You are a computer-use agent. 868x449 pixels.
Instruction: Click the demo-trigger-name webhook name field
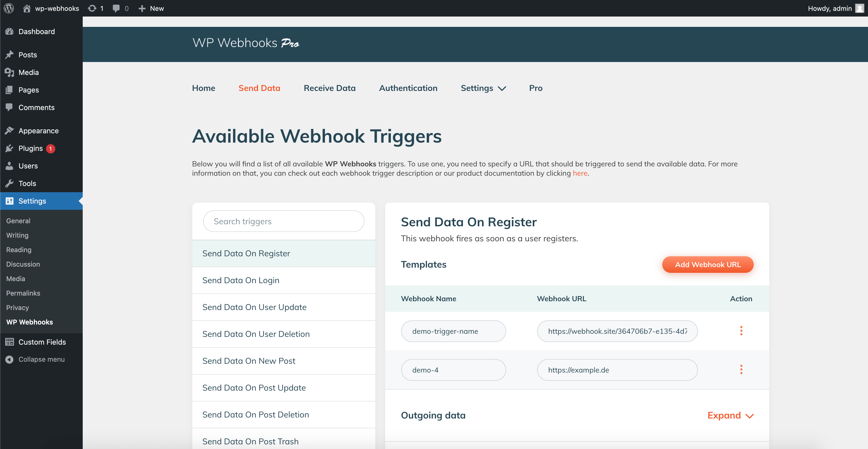pos(453,331)
